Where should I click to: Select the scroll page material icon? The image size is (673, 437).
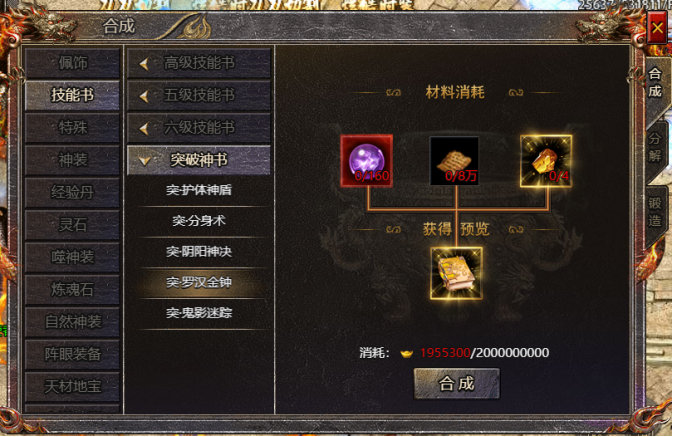pos(455,161)
